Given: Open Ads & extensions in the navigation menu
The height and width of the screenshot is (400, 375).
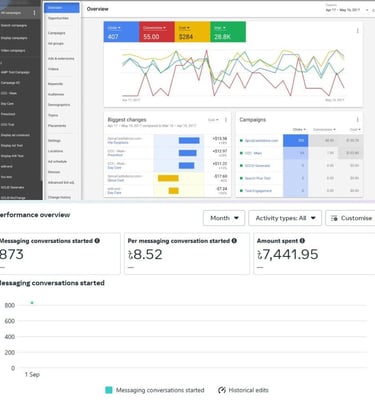Looking at the screenshot, I should 61,58.
